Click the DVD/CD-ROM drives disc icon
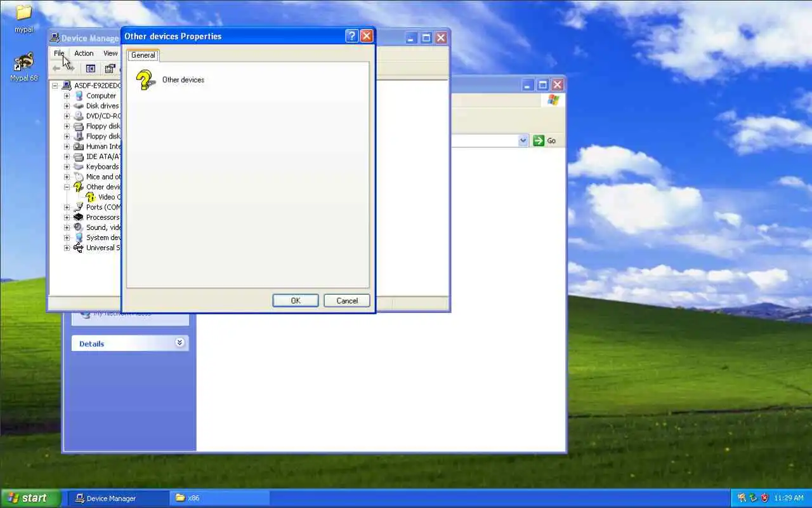Screen dimensions: 812x508 point(79,116)
